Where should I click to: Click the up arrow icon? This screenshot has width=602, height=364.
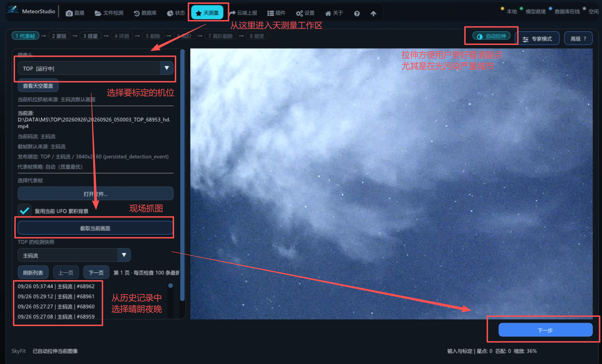(373, 14)
